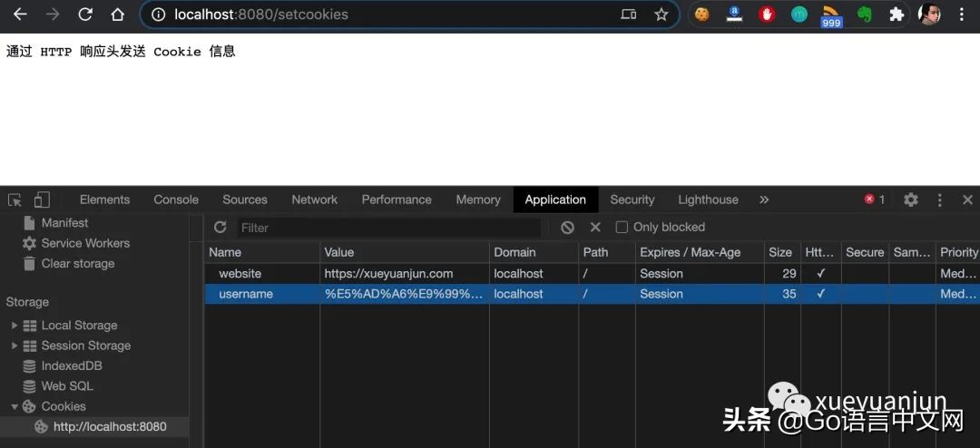
Task: Refresh the cookies table
Action: pos(220,228)
